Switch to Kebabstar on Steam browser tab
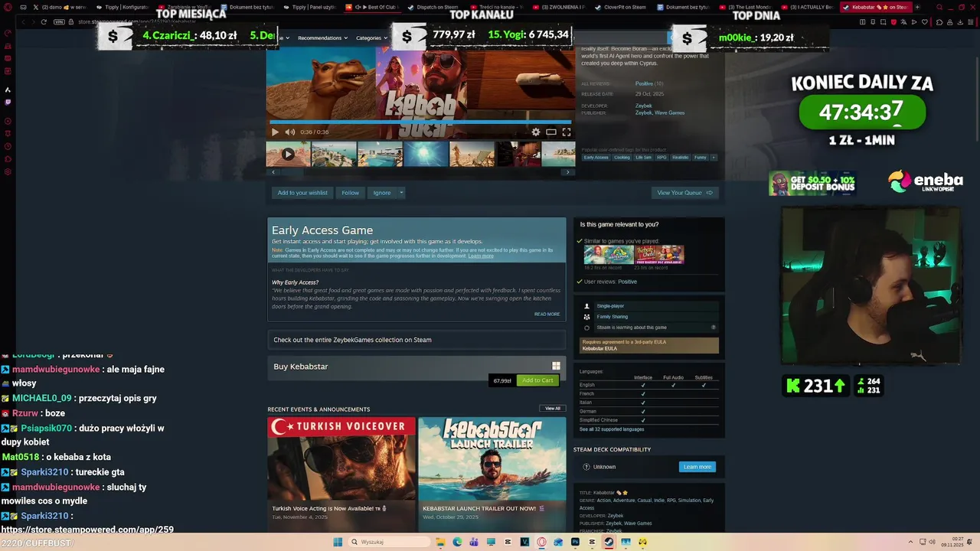Screen dimensions: 980x551 coord(874,7)
